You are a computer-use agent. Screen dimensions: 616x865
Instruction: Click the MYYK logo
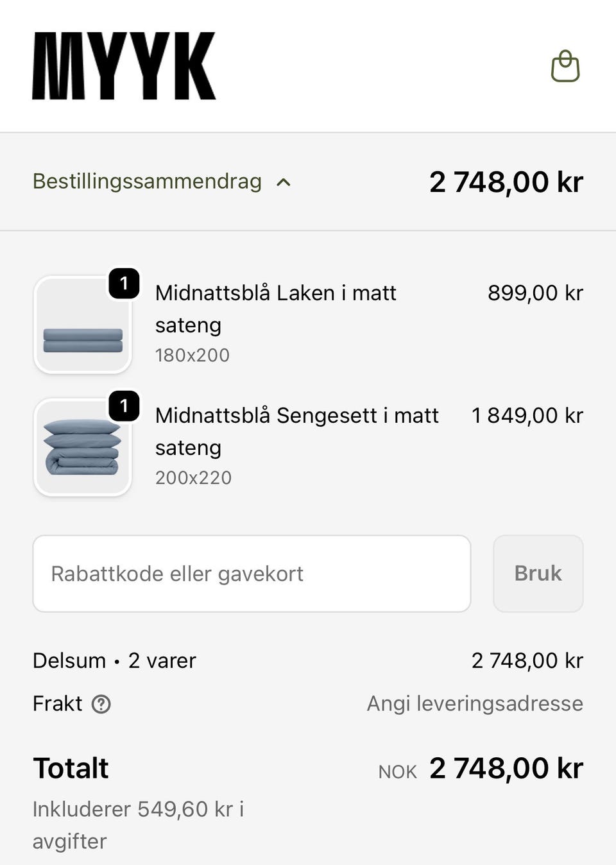pyautogui.click(x=124, y=66)
